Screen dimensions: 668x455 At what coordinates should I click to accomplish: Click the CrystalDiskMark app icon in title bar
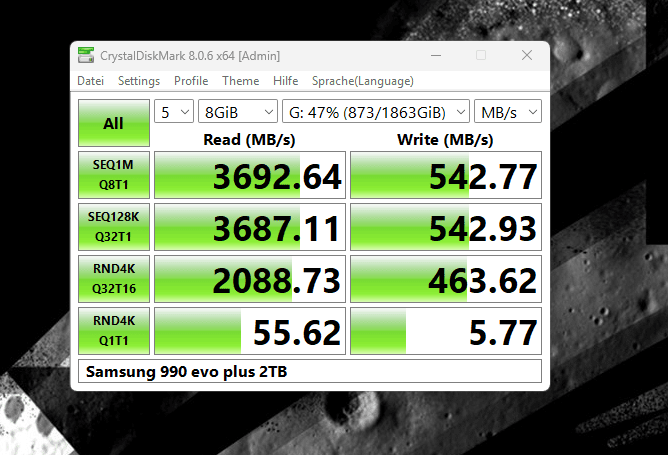[86, 55]
